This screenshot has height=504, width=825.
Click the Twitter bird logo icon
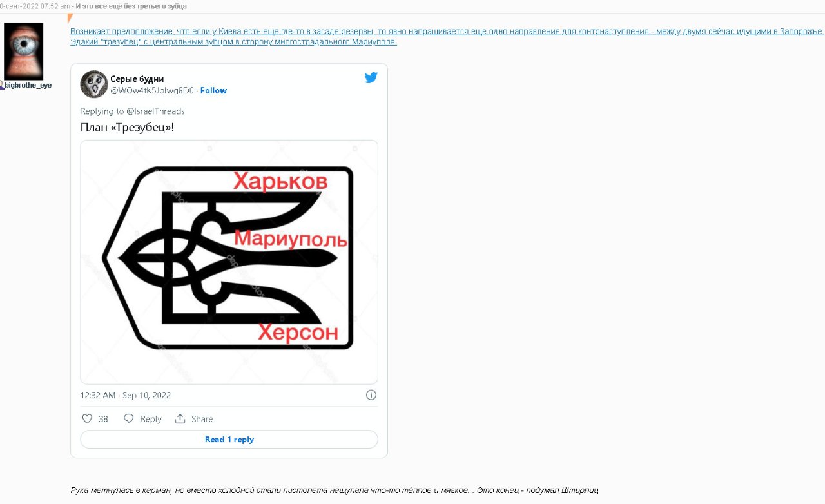click(371, 78)
